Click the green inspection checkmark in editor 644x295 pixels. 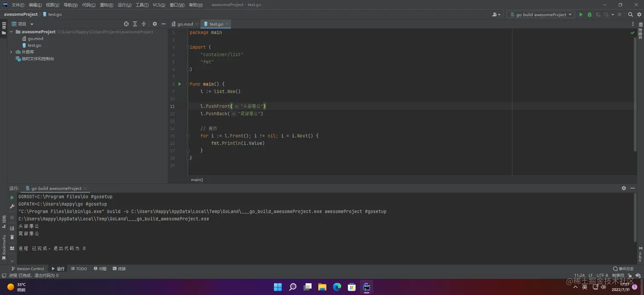point(632,33)
